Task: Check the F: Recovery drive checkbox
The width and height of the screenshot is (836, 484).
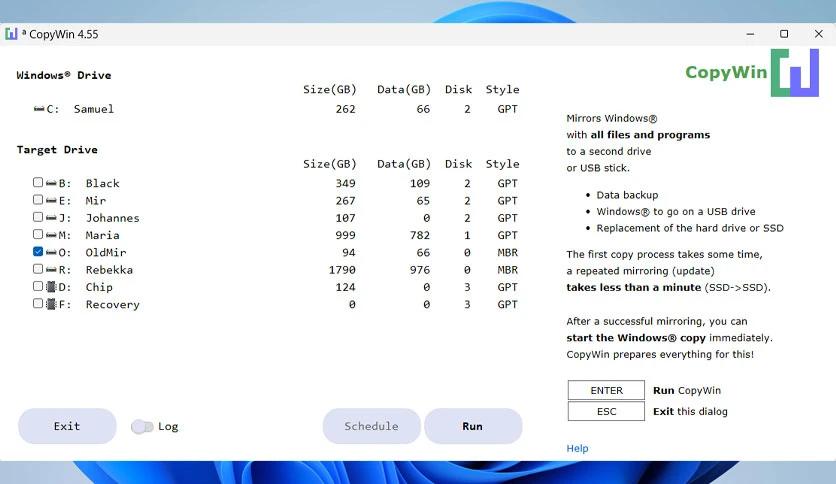Action: pyautogui.click(x=38, y=303)
